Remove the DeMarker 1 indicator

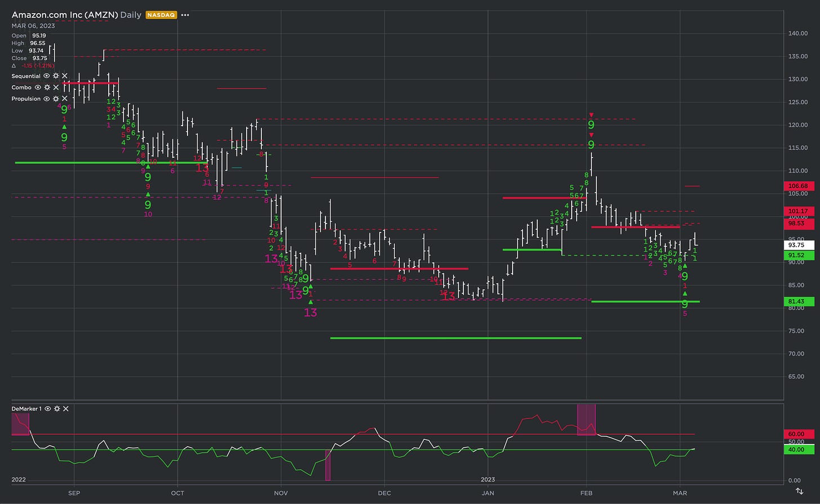[x=66, y=408]
